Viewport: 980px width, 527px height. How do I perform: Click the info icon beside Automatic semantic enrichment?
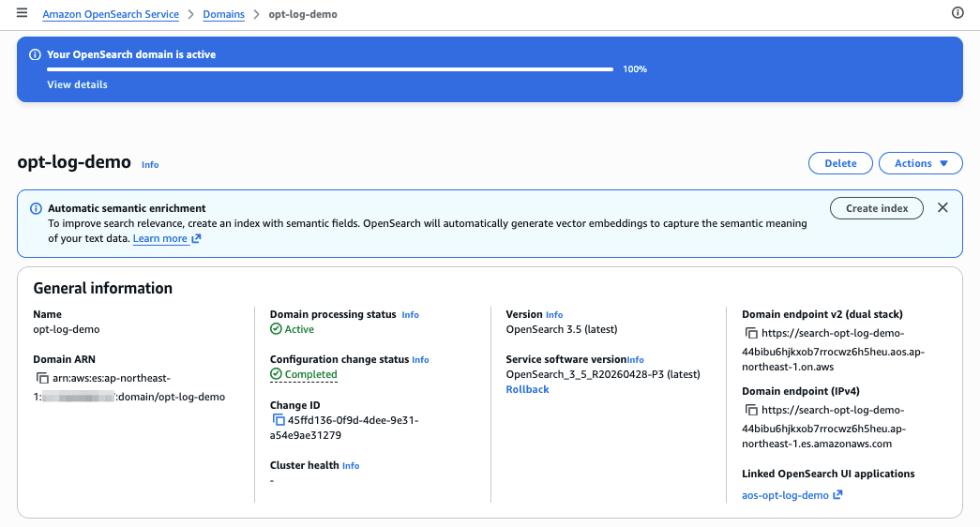coord(37,208)
